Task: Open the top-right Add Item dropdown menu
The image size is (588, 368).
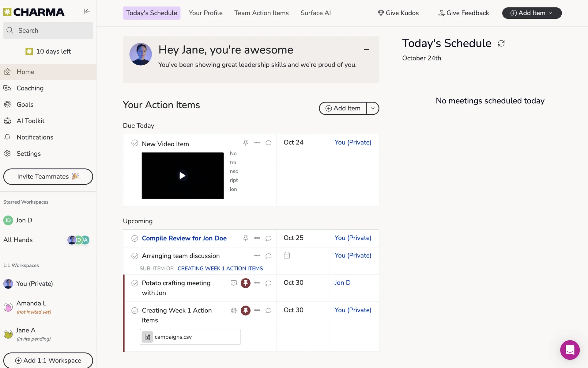Action: [532, 13]
